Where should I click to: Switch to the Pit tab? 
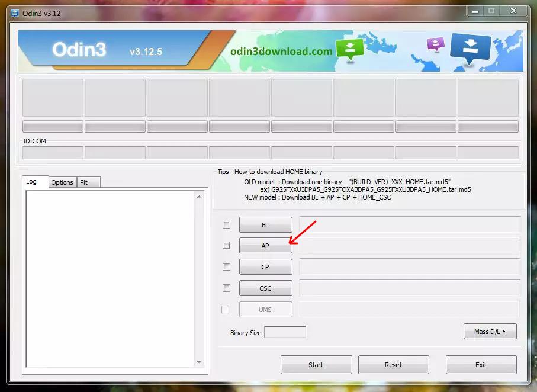(88, 182)
